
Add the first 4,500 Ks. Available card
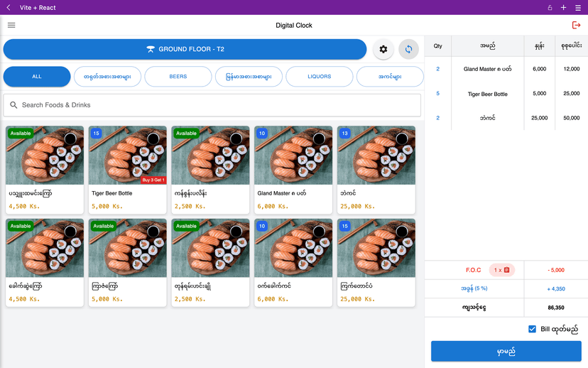45,170
